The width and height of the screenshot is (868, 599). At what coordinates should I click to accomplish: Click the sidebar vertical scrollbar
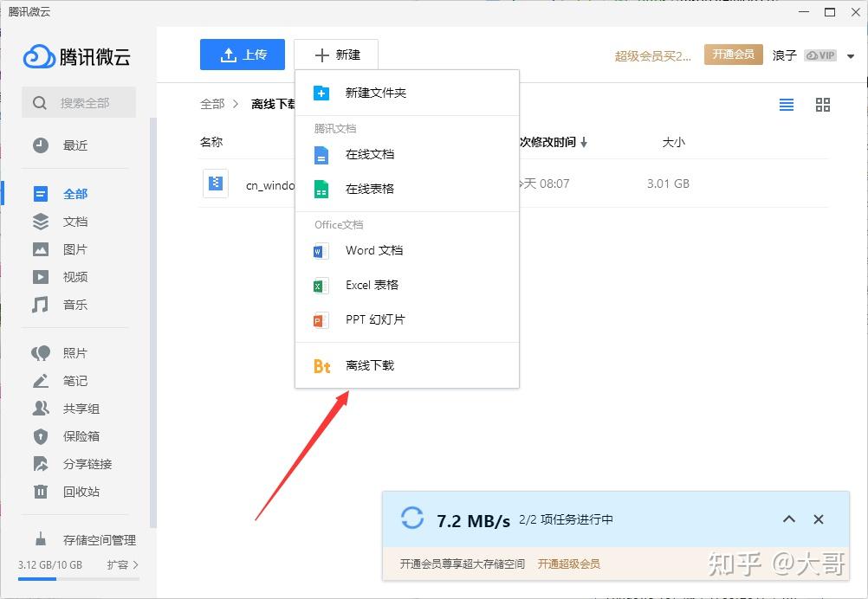153,323
